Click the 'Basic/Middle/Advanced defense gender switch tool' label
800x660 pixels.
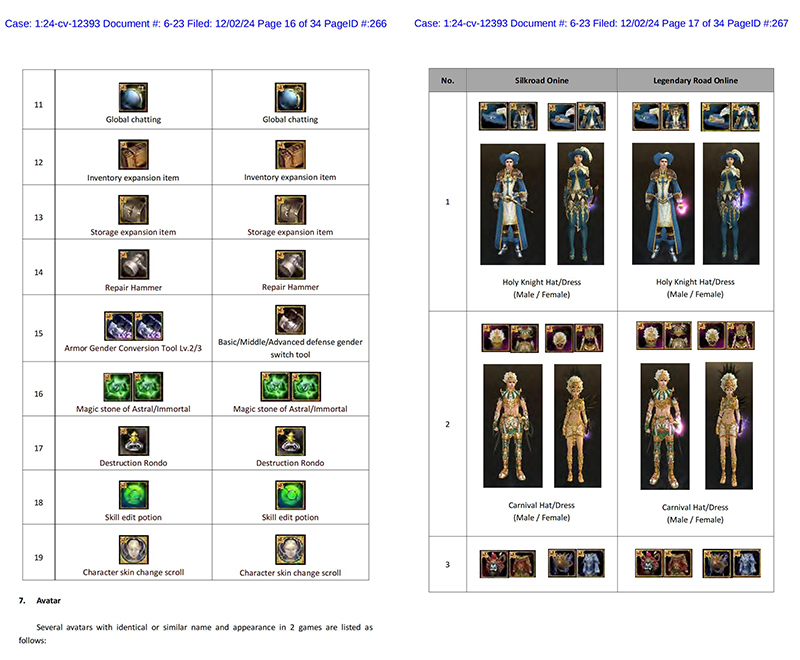[290, 348]
